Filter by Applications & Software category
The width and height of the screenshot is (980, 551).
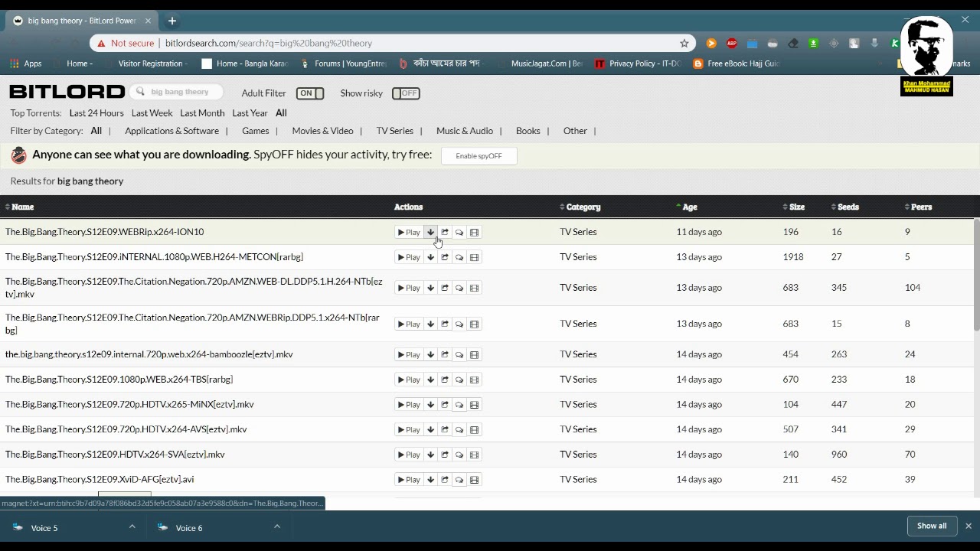[171, 131]
